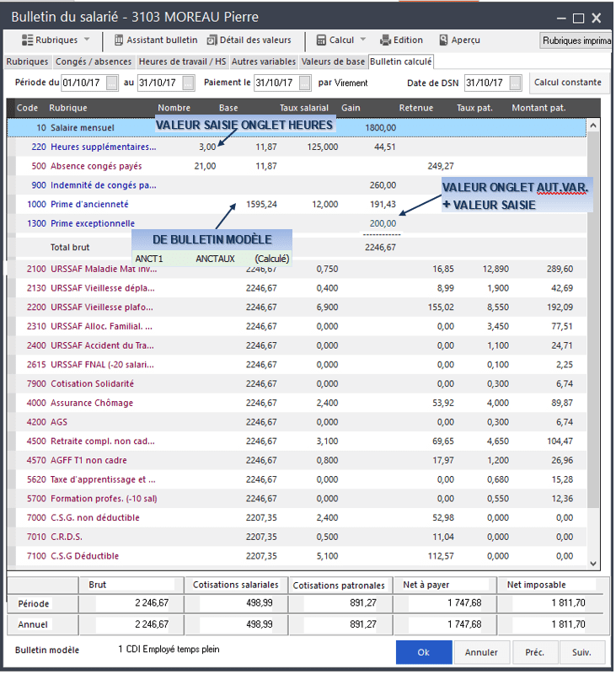Select the Salaire mensuel row
This screenshot has width=616, height=674.
(297, 128)
